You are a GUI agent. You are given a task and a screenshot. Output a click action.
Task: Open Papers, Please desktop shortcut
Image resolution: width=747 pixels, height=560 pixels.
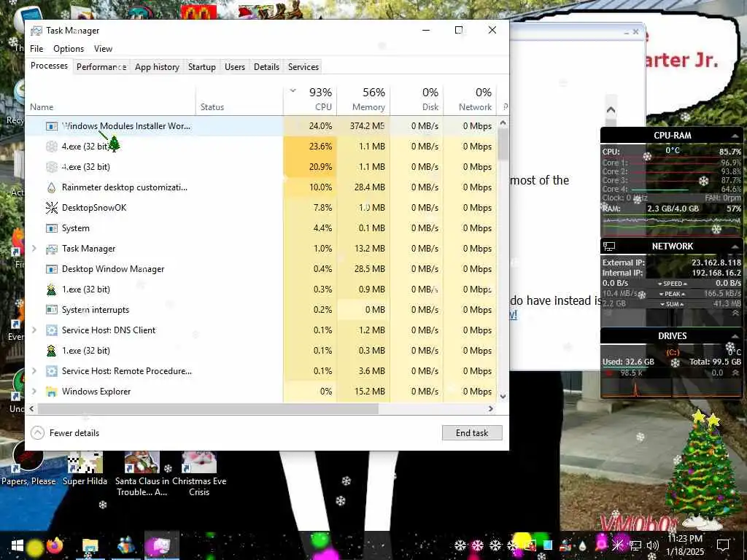(28, 464)
